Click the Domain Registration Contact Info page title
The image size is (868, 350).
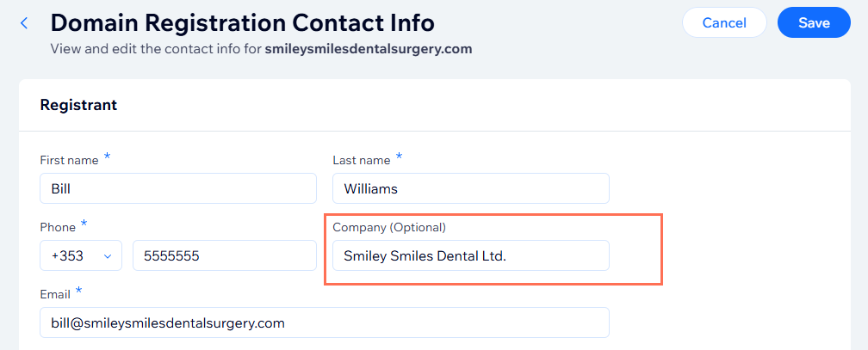[x=242, y=22]
